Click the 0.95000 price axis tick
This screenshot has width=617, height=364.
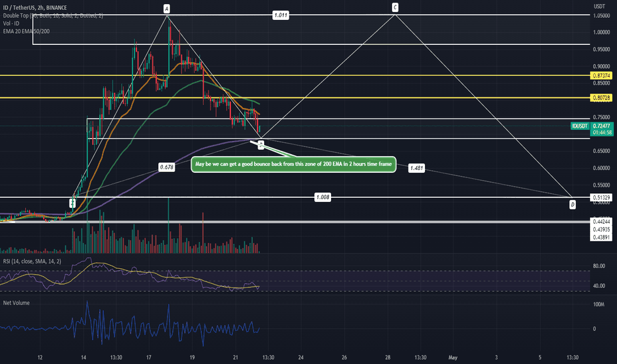602,49
